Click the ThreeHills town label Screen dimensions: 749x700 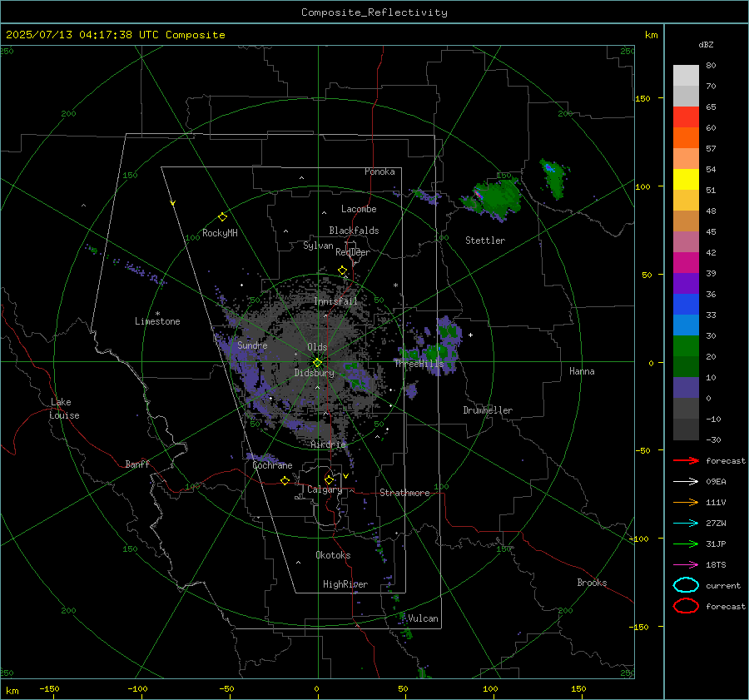pyautogui.click(x=419, y=364)
